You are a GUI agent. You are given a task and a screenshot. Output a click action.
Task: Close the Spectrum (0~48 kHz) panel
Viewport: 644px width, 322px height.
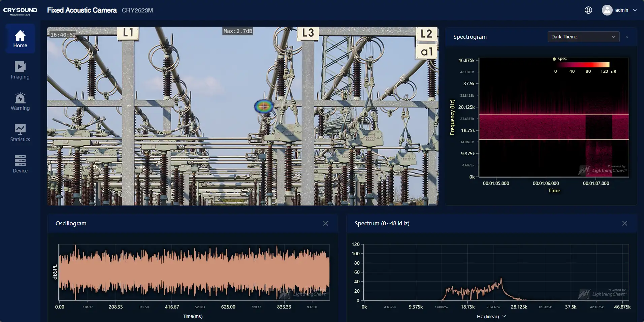[x=624, y=223]
